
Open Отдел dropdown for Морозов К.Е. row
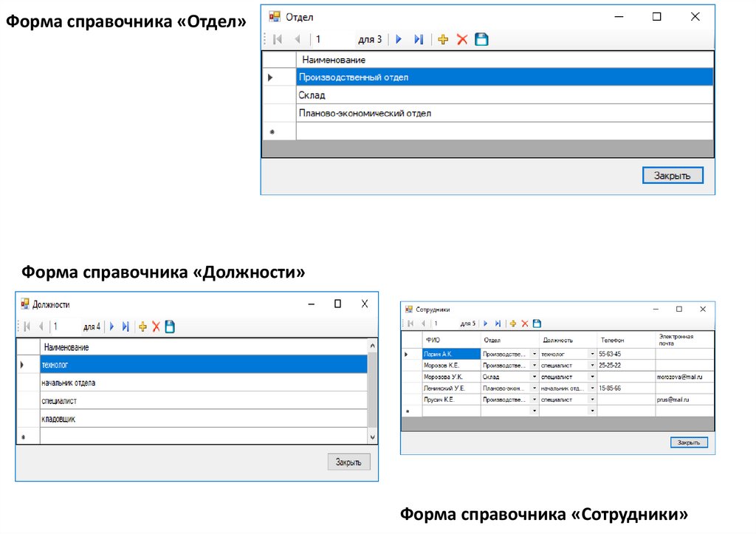[x=535, y=365]
